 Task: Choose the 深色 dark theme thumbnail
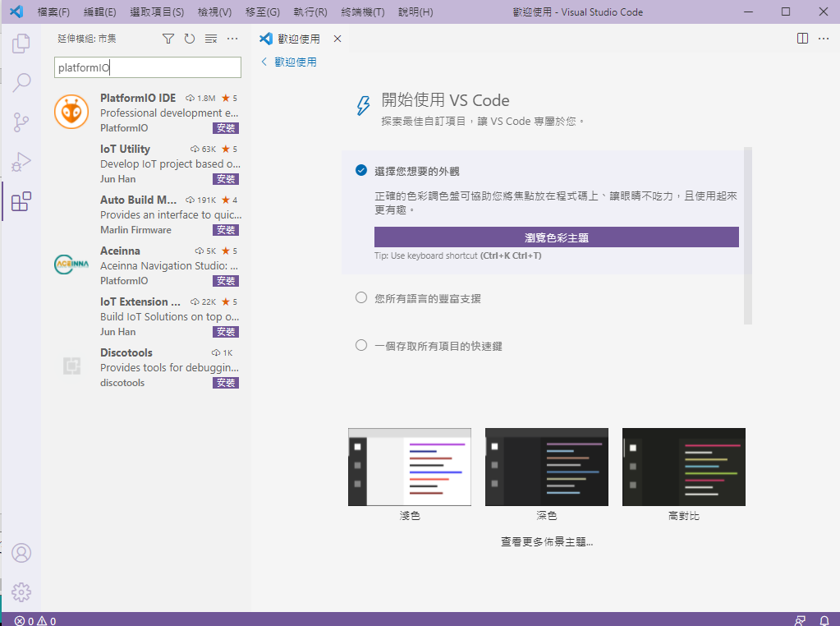tap(547, 467)
